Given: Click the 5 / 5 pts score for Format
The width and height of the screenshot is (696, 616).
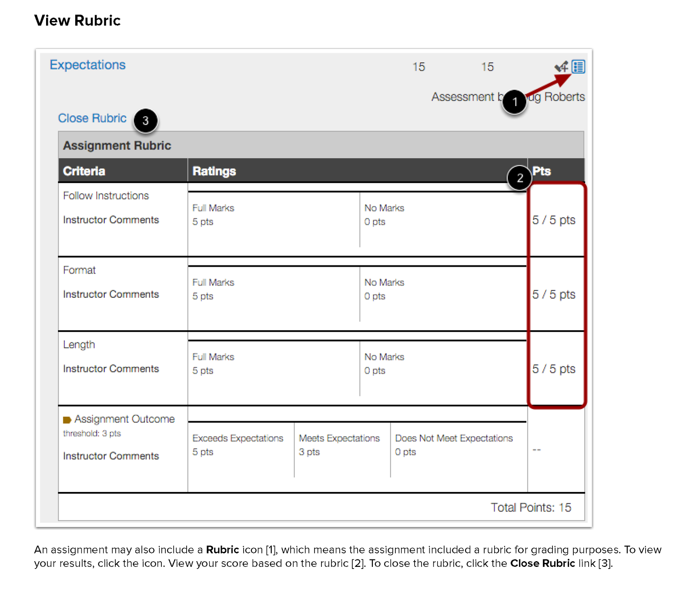Looking at the screenshot, I should [554, 295].
